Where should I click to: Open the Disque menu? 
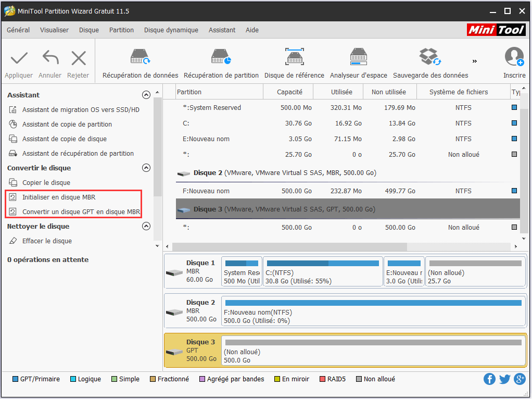coord(89,30)
